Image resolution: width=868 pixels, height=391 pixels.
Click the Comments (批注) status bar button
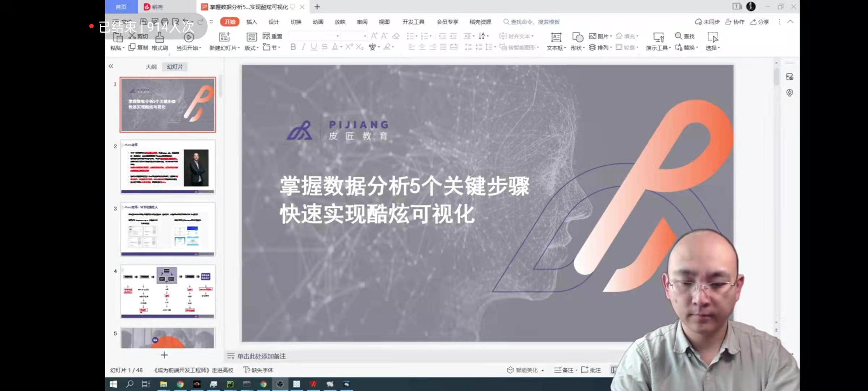pos(591,370)
